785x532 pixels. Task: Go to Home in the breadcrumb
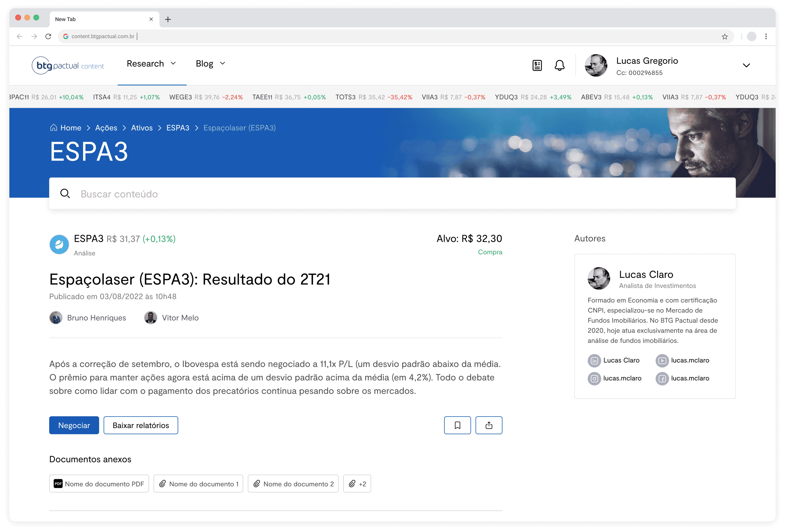(x=70, y=128)
